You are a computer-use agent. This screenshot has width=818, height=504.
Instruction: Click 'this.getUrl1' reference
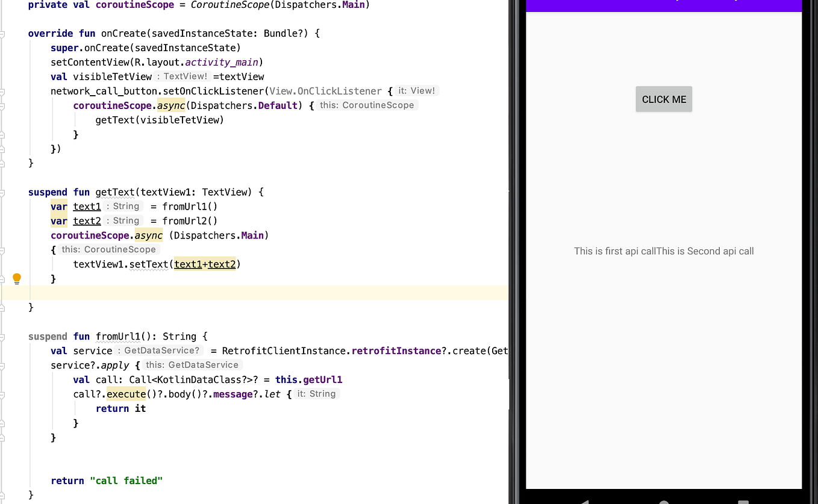tap(309, 379)
